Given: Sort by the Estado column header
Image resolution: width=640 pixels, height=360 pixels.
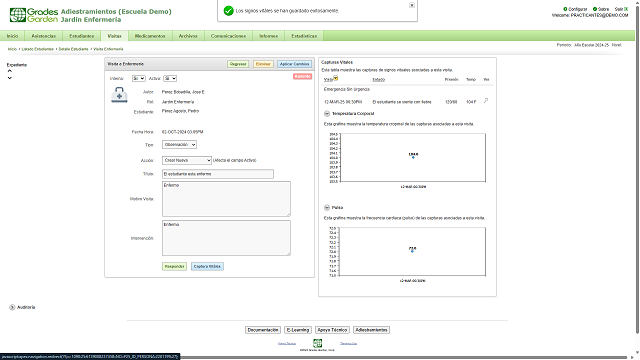Looking at the screenshot, I should (x=379, y=80).
